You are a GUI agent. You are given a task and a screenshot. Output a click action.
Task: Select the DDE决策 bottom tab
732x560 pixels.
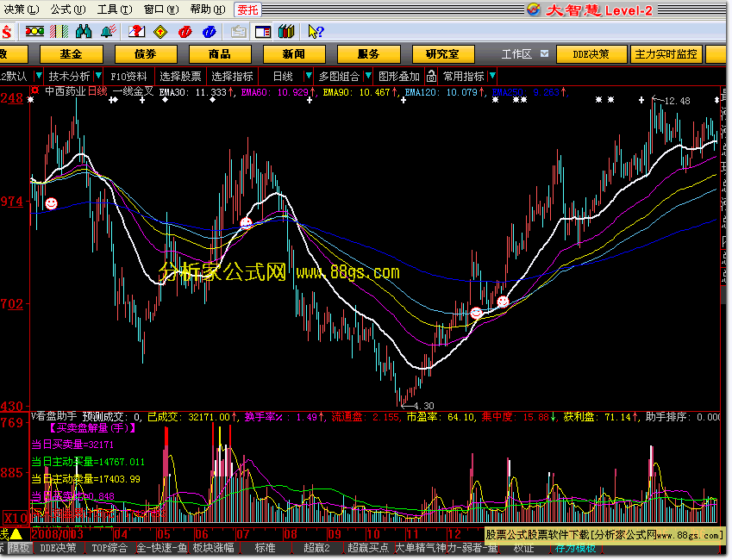59,548
